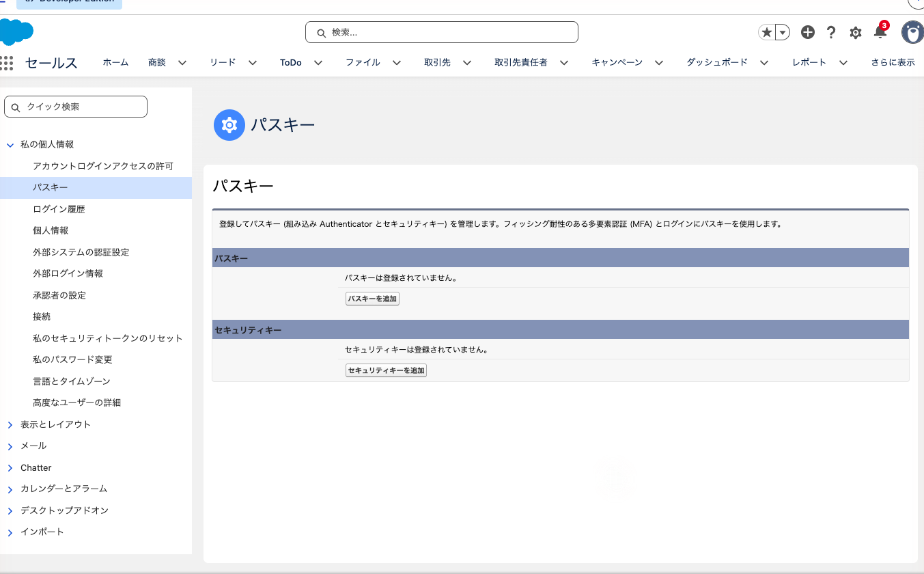This screenshot has width=924, height=574.
Task: Expand the リード tab dropdown chevron
Action: 253,63
